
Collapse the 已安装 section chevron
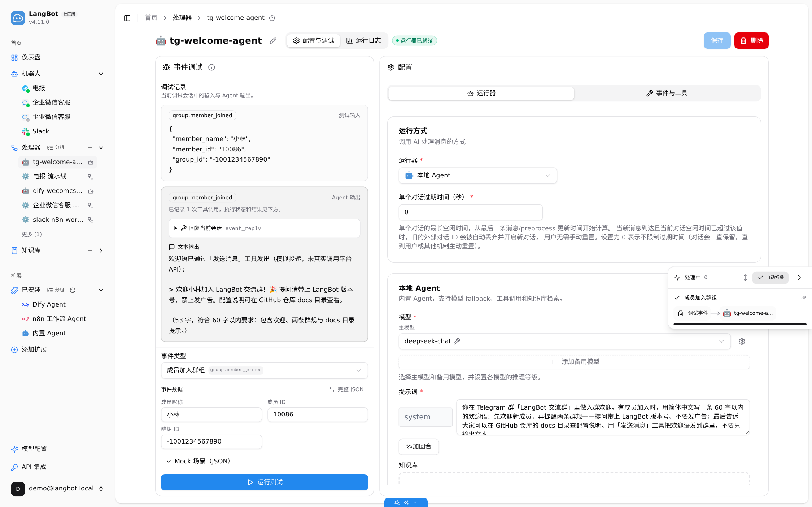101,290
